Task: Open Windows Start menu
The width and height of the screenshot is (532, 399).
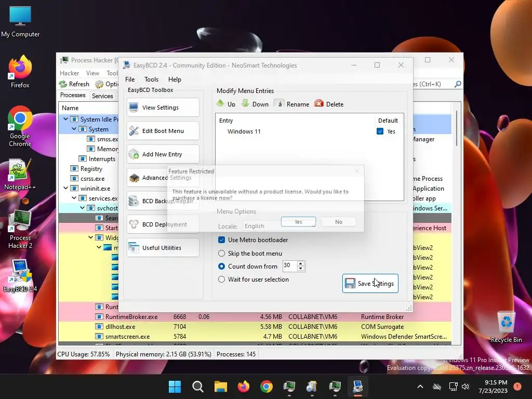Action: coord(175,387)
